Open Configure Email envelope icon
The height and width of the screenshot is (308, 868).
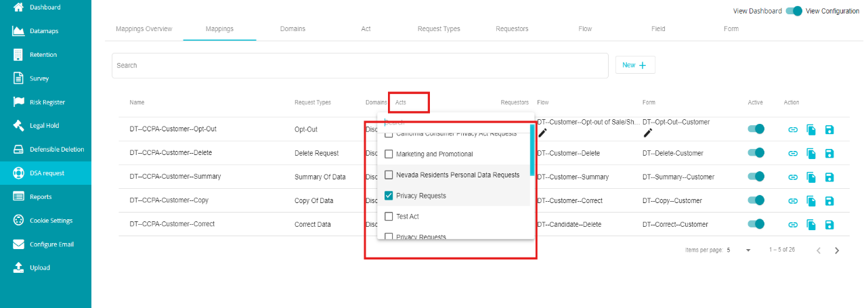19,244
